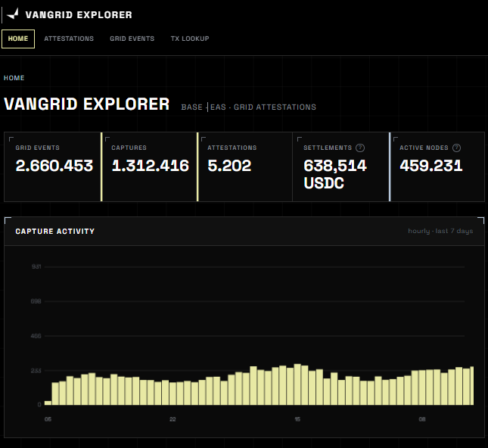488x448 pixels.
Task: Click the shortest first bar in chart
Action: 48,403
